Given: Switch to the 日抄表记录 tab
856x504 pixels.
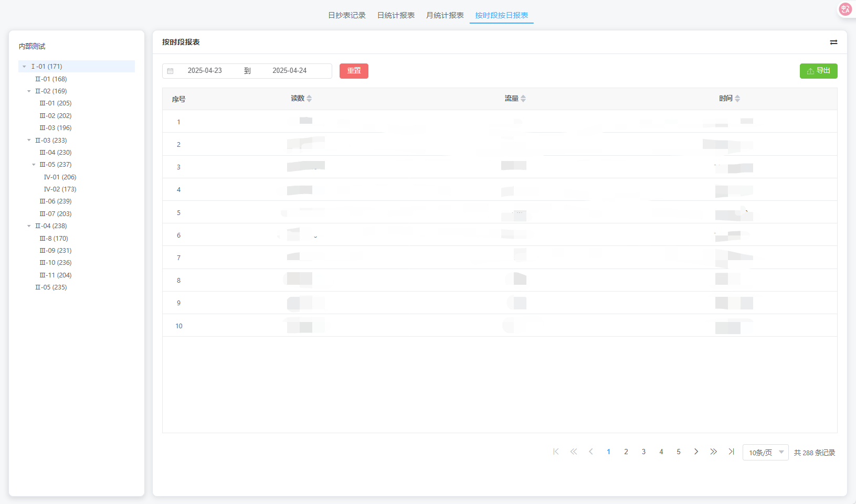Looking at the screenshot, I should pos(346,15).
